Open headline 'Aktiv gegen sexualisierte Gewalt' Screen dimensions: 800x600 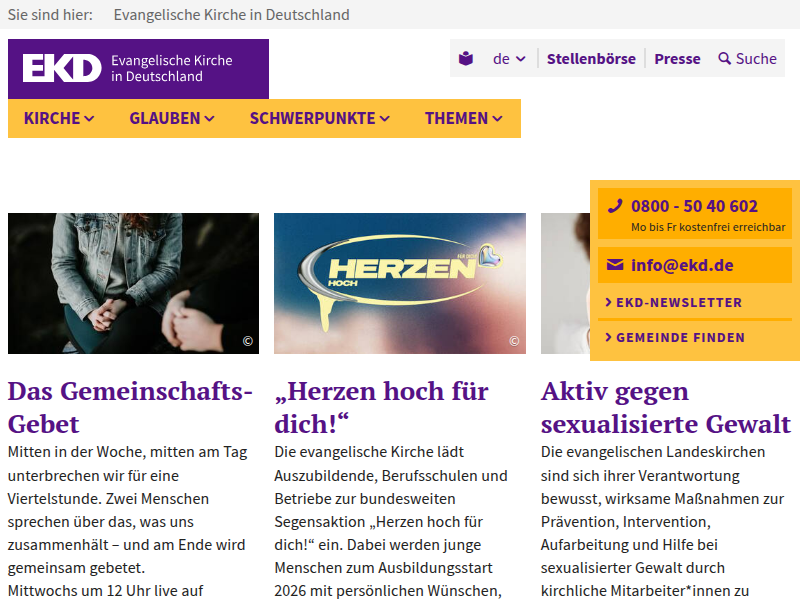(x=666, y=408)
